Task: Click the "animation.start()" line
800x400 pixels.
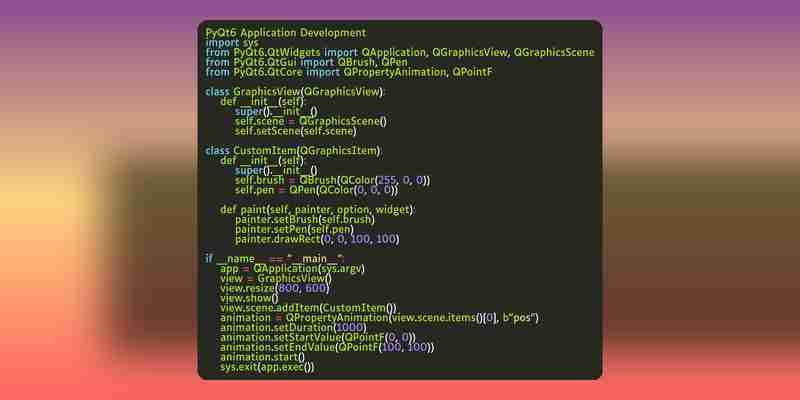Action: [x=262, y=357]
